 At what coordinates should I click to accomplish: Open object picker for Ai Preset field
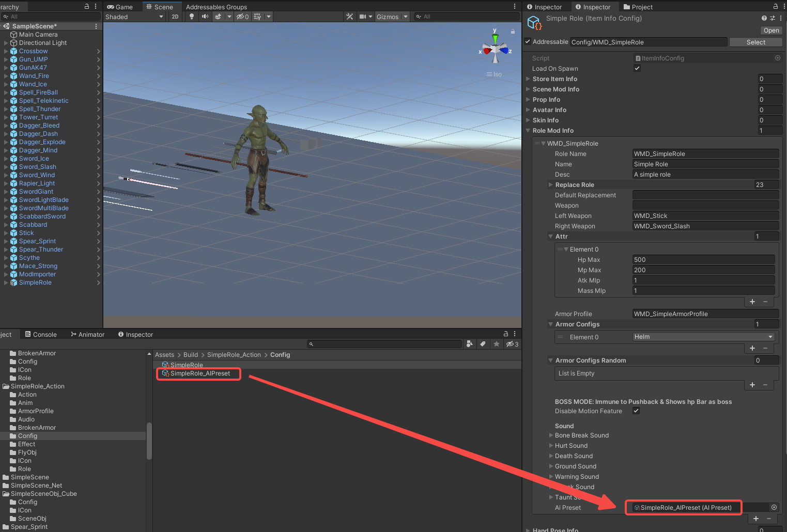click(774, 507)
